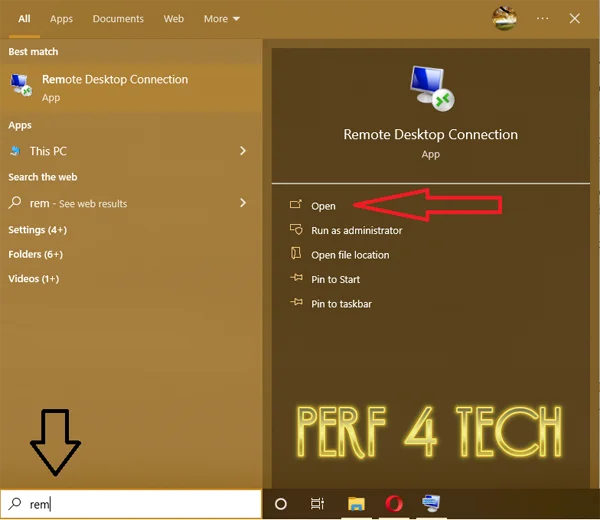600x520 pixels.
Task: Click the Remote Desktop Connection title in preview pane
Action: (x=430, y=135)
